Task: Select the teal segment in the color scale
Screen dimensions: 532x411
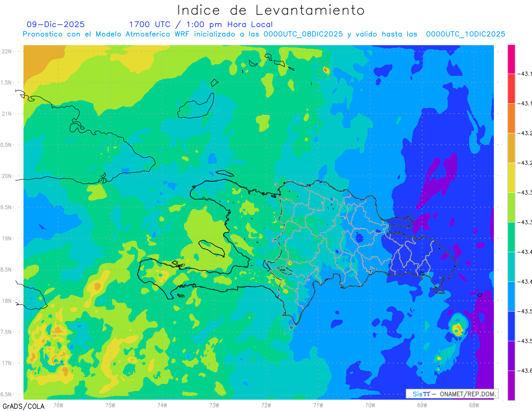Action: point(511,266)
